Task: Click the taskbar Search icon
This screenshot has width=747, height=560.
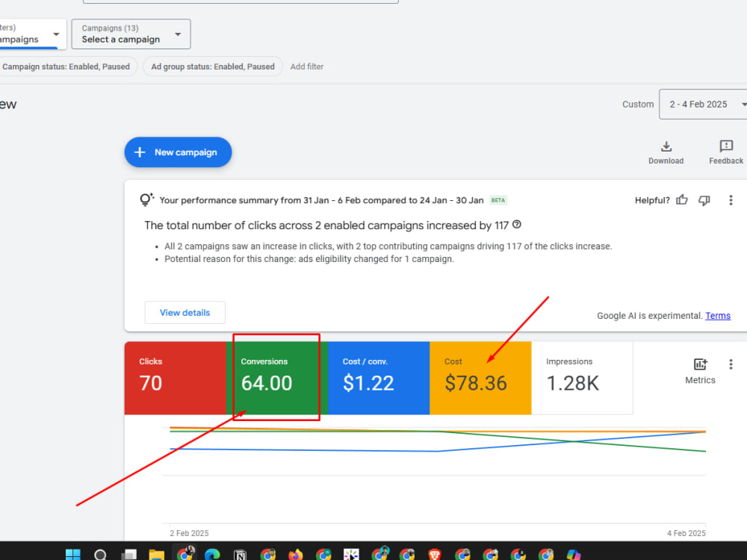Action: (101, 555)
